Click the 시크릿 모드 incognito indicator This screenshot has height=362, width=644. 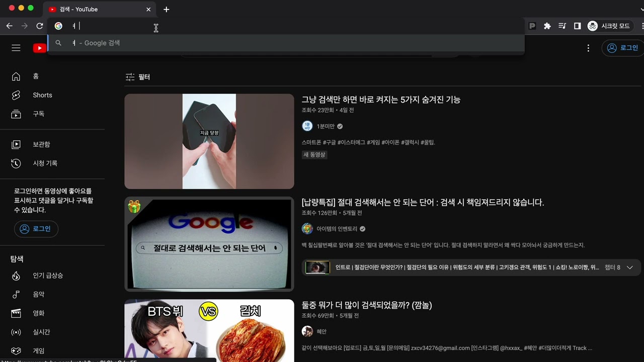click(x=609, y=26)
